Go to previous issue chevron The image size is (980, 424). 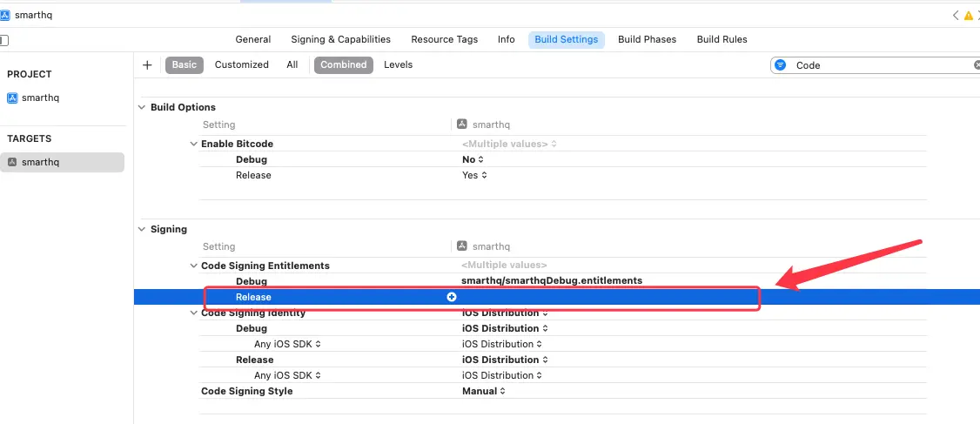pos(955,16)
